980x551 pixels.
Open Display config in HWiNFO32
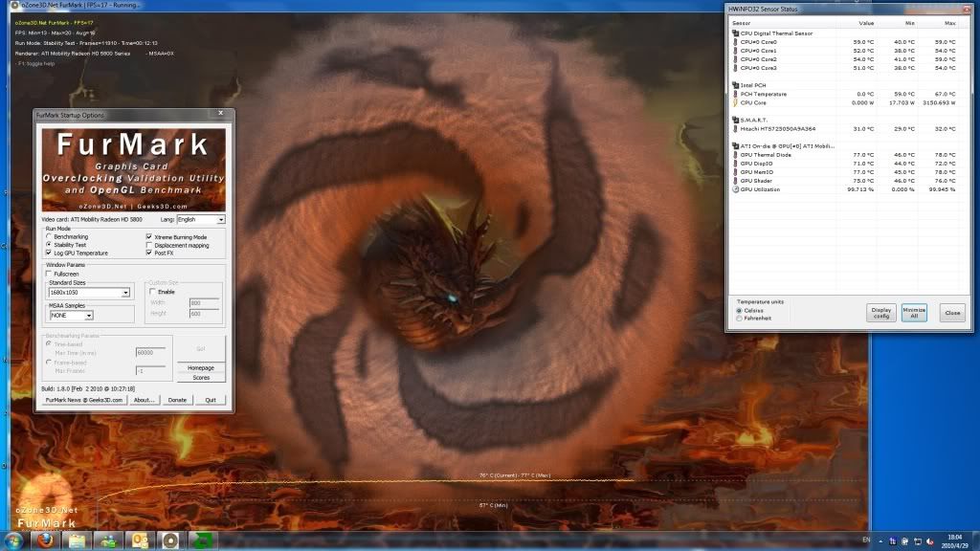(x=881, y=313)
